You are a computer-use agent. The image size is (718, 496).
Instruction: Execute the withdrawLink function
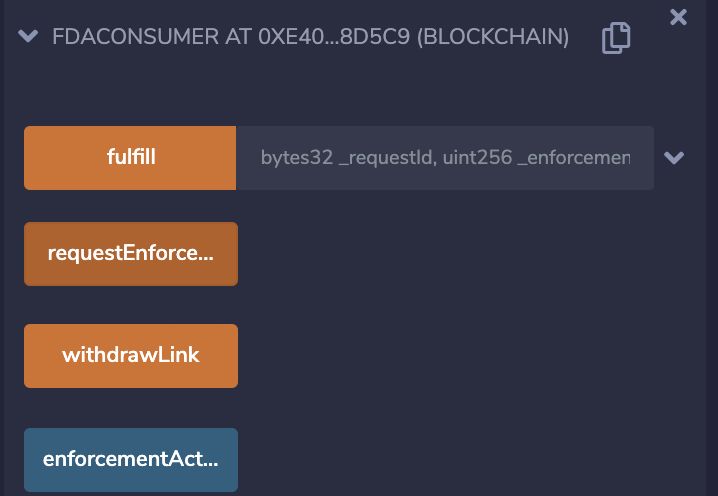pos(131,356)
